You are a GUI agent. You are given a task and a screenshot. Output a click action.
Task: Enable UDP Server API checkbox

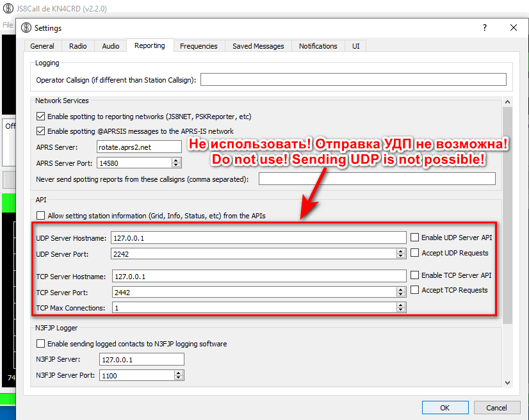(x=415, y=238)
